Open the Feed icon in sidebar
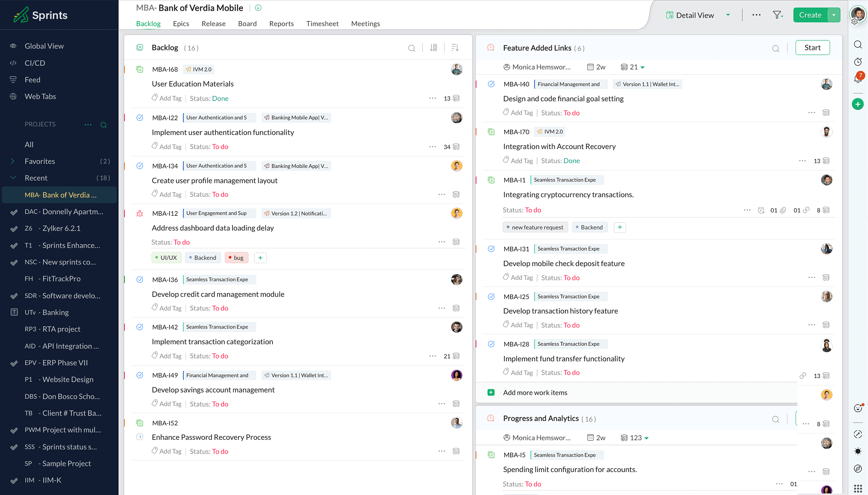Viewport: 868px width, 495px height. pyautogui.click(x=13, y=80)
